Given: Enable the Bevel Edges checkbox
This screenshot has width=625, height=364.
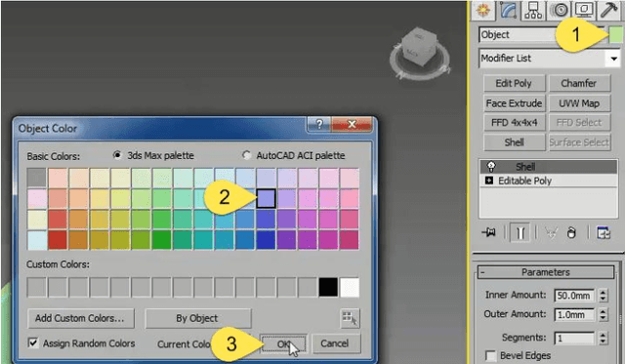Looking at the screenshot, I should (490, 355).
